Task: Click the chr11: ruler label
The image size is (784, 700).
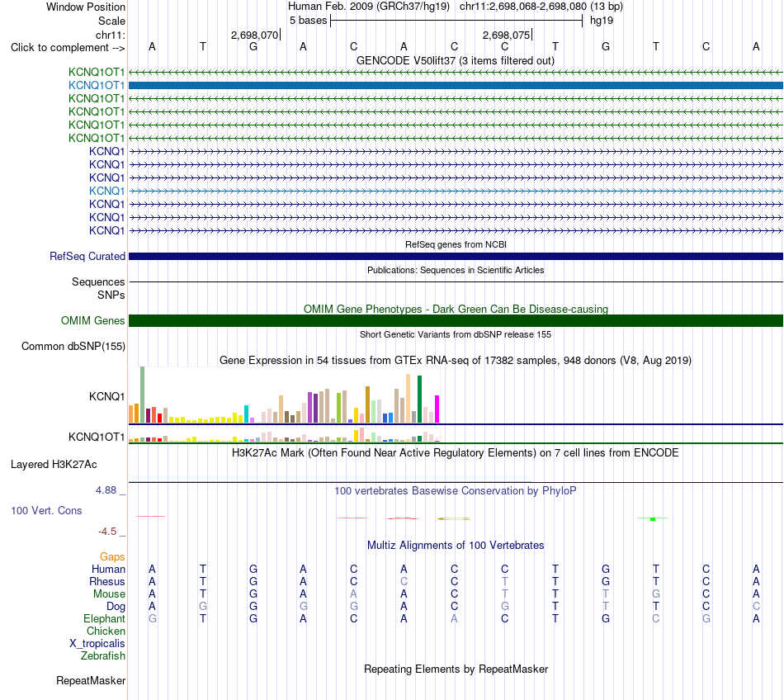Action: [x=110, y=35]
